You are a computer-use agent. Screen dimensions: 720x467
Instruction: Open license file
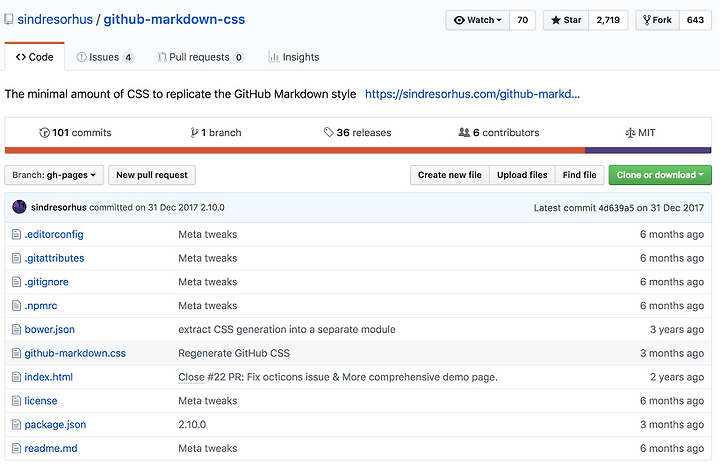tap(41, 401)
